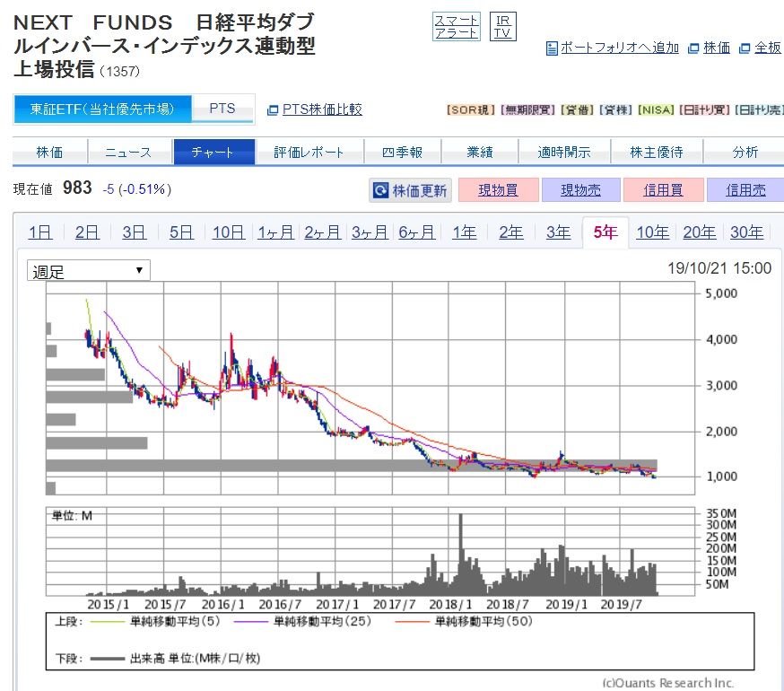Select the 1年 chart period

(x=464, y=232)
